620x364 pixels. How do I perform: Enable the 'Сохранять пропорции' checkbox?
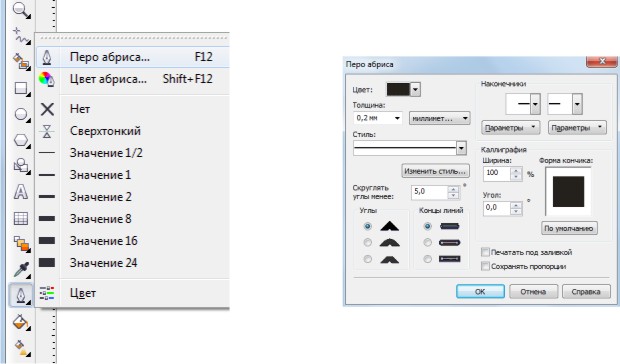coord(485,266)
